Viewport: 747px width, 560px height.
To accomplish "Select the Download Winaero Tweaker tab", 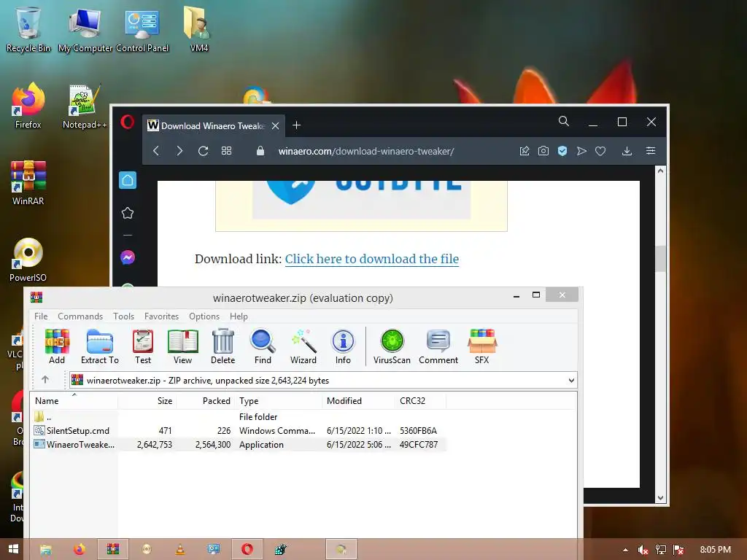I will point(213,125).
